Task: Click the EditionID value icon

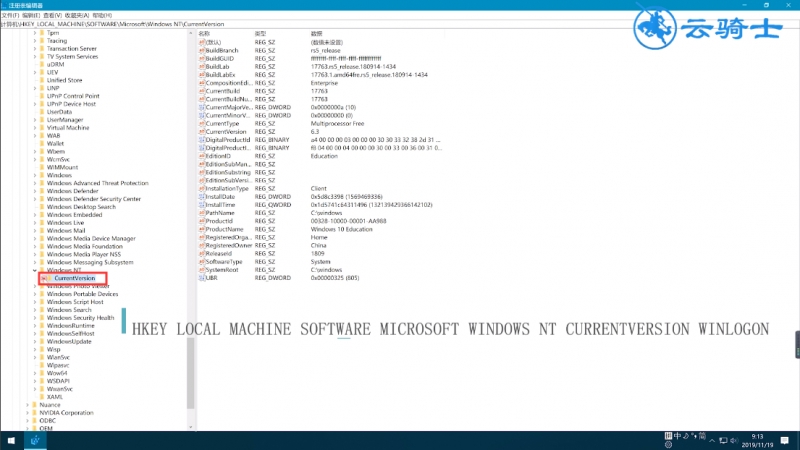Action: click(x=202, y=156)
